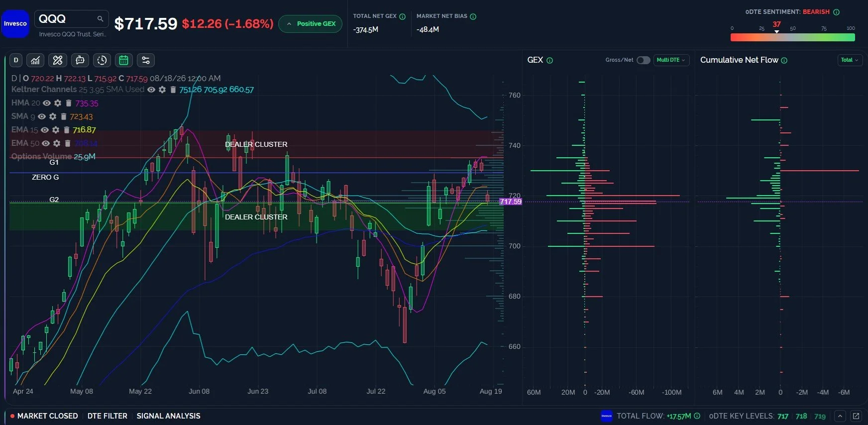
Task: Open the robot assistant button
Action: click(x=80, y=60)
